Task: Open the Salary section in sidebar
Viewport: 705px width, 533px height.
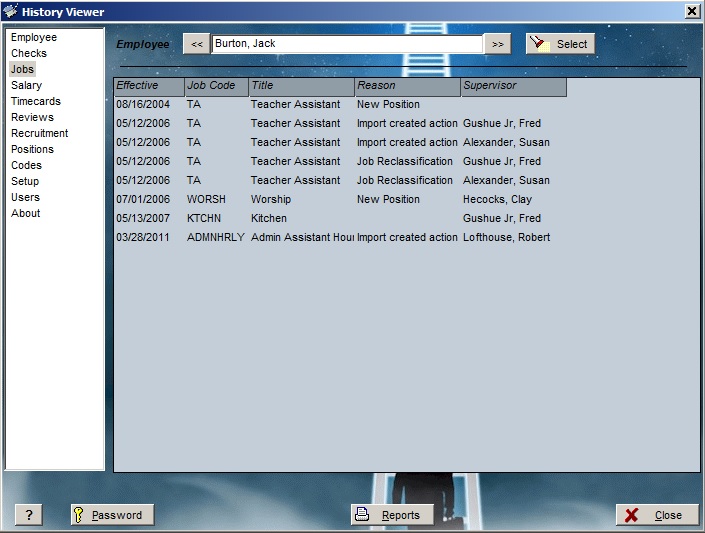Action: pyautogui.click(x=27, y=85)
